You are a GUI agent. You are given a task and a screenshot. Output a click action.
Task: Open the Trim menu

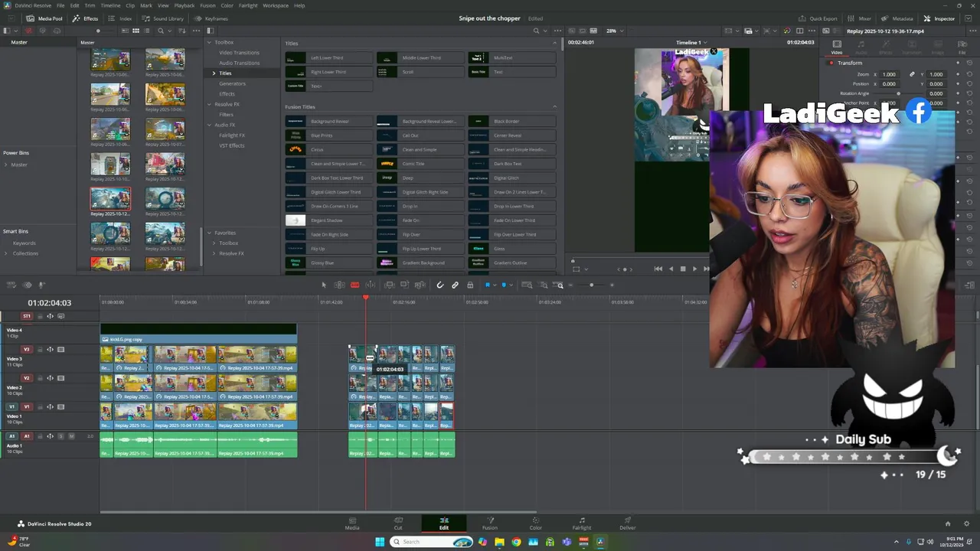point(90,5)
